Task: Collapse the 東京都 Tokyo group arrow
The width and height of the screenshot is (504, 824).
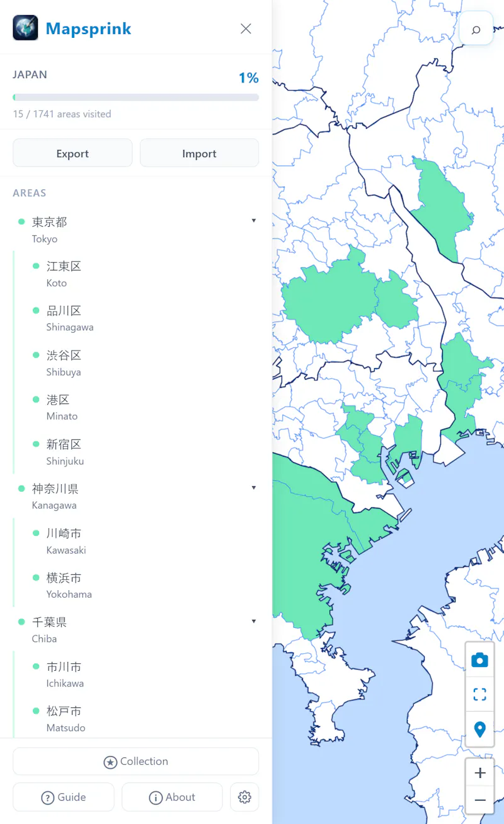Action: tap(254, 221)
